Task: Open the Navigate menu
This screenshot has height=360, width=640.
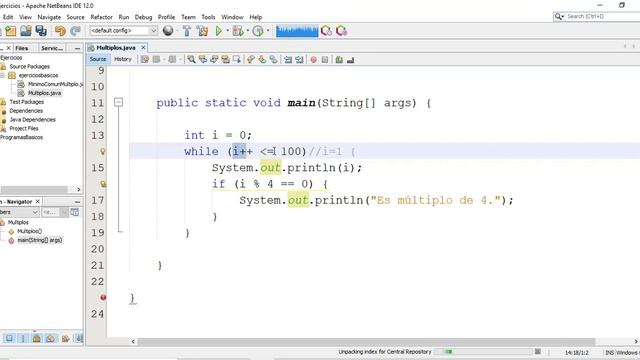Action: click(49, 17)
